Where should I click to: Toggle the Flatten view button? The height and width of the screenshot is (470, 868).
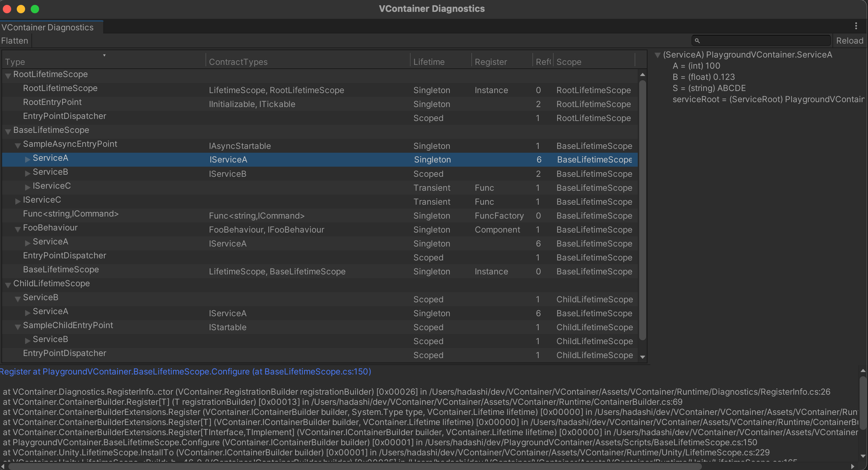(15, 41)
